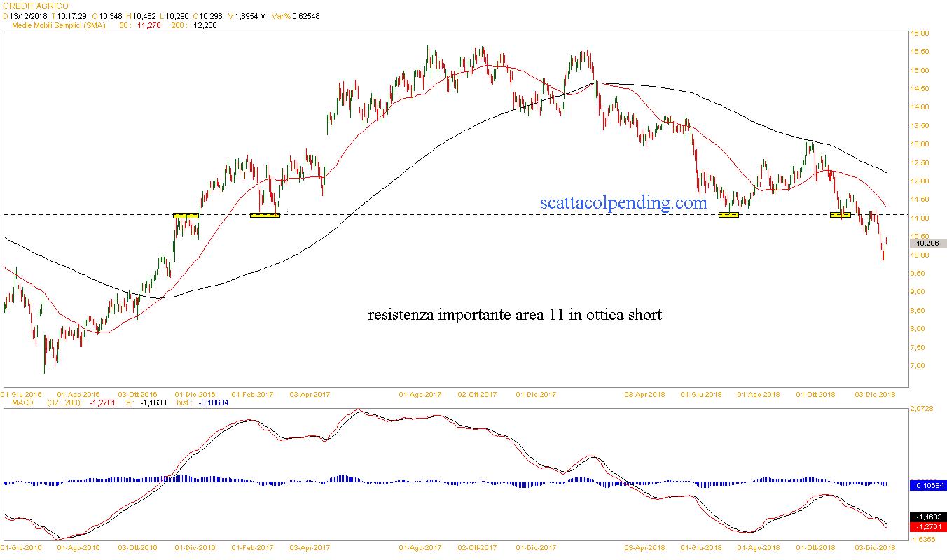This screenshot has width=947, height=560.
Task: Click the yellow marker near October 2018
Action: coord(840,214)
